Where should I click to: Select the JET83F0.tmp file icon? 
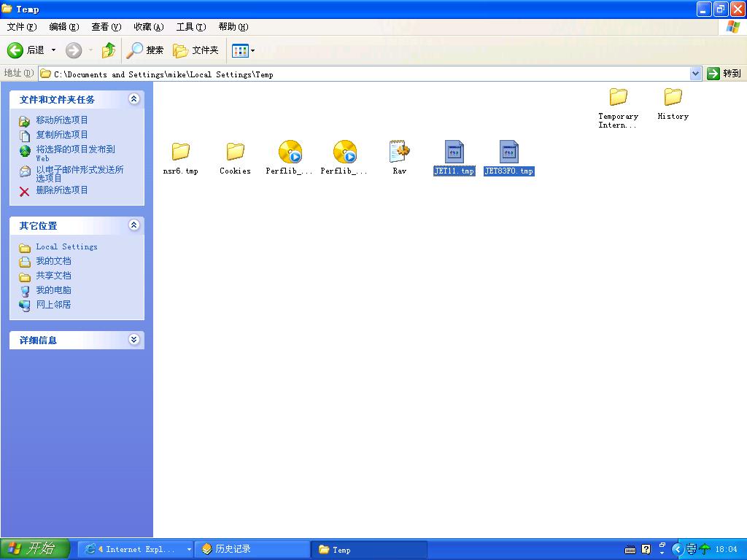(x=508, y=152)
